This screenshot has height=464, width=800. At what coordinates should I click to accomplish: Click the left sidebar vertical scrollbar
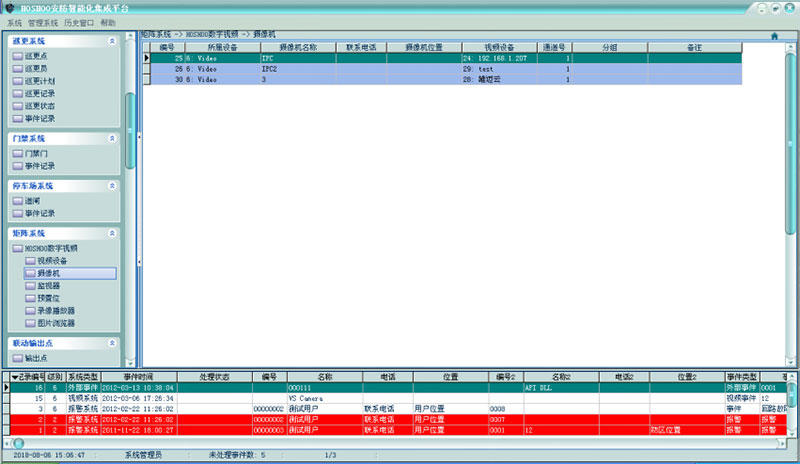[x=129, y=130]
